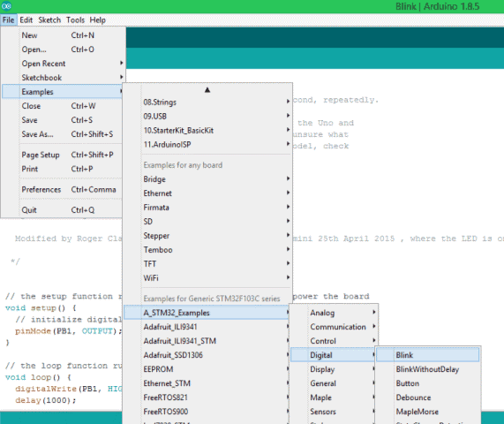Click the scroll-up arrow in Examples submenu
Screen dimensions: 504x424
click(207, 90)
